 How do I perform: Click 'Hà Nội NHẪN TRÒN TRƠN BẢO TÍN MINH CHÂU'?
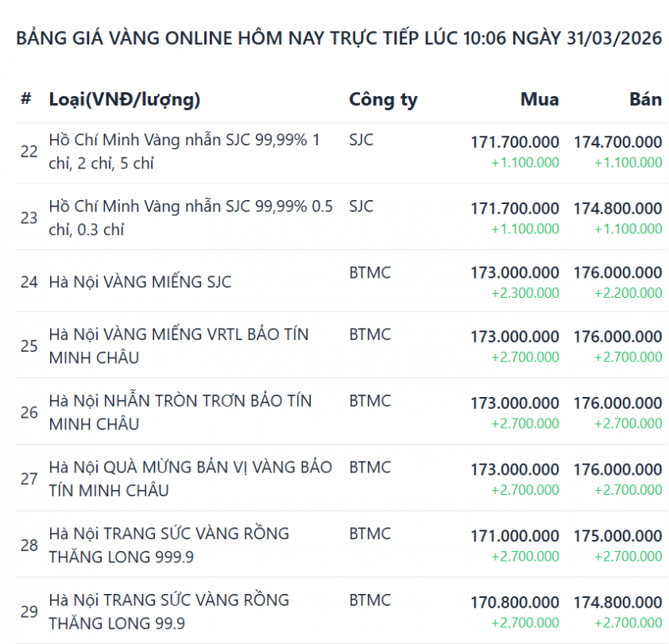[x=180, y=412]
